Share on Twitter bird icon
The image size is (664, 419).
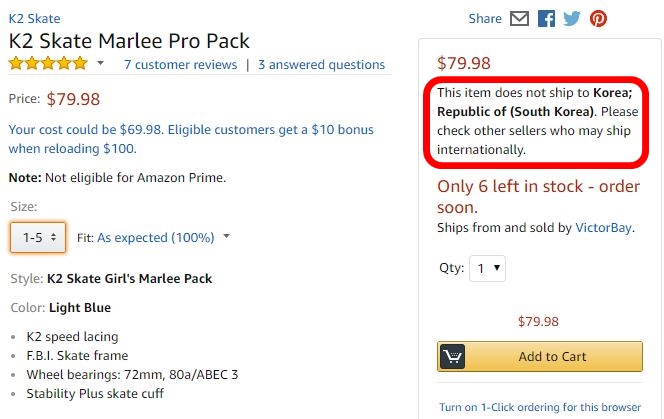click(572, 19)
